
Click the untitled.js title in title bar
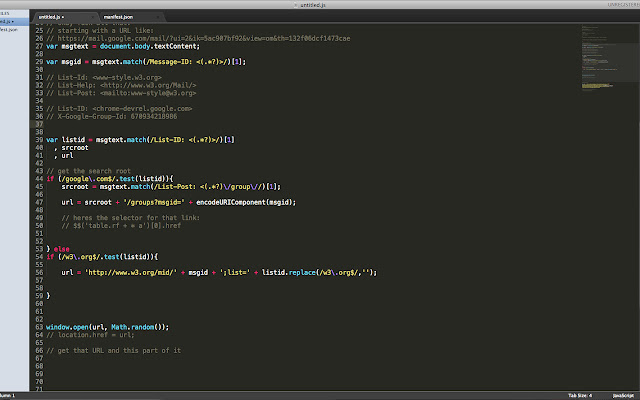point(312,5)
